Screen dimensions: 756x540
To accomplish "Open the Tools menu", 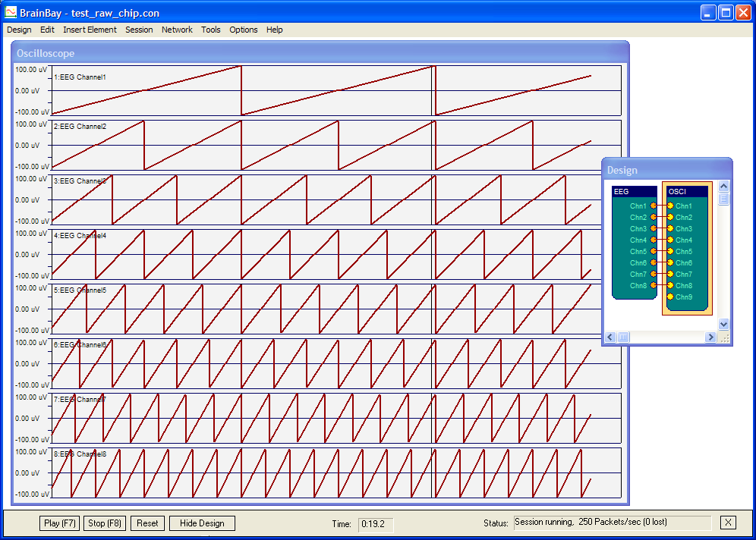I will click(x=211, y=30).
